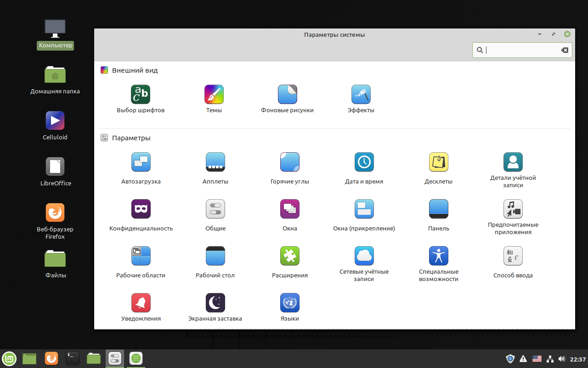Viewport: 588px width, 368px height.
Task: Open the Mint menu in the taskbar
Action: coord(9,359)
